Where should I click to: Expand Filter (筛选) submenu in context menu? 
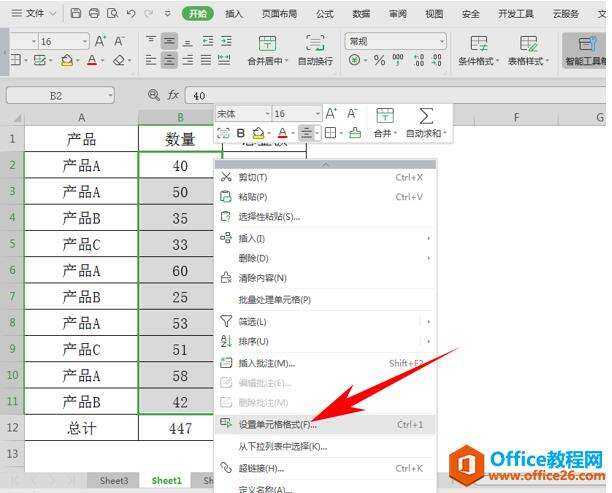click(429, 322)
